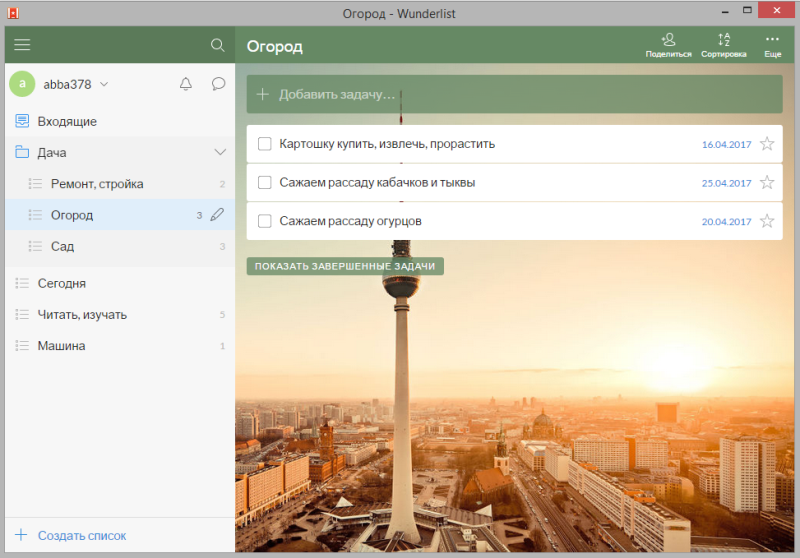Check off Картошку купить, извлечь, прорастить
The image size is (800, 558).
click(265, 144)
